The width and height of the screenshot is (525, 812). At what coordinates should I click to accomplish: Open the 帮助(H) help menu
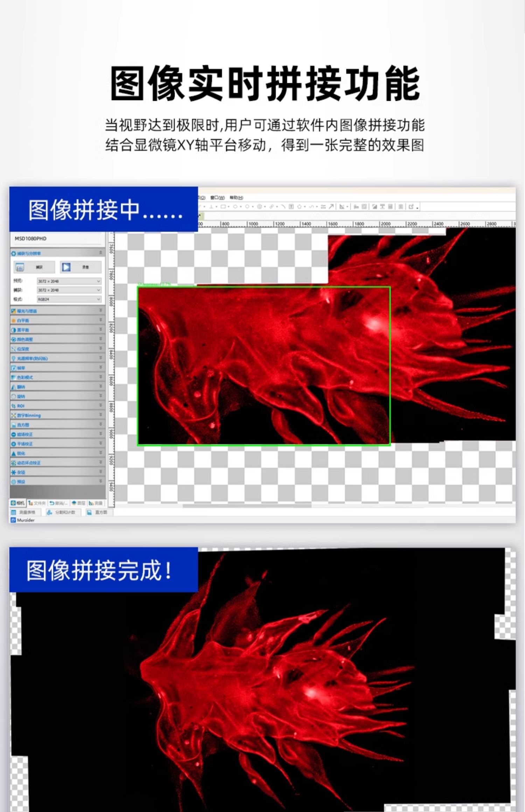[236, 198]
